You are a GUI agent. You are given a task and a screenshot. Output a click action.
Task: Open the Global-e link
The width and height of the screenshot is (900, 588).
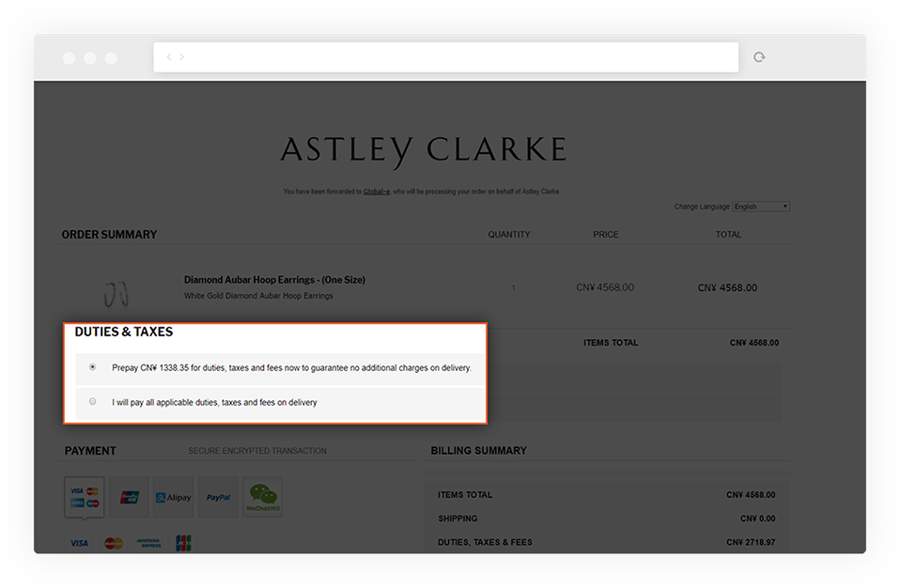pos(377,192)
